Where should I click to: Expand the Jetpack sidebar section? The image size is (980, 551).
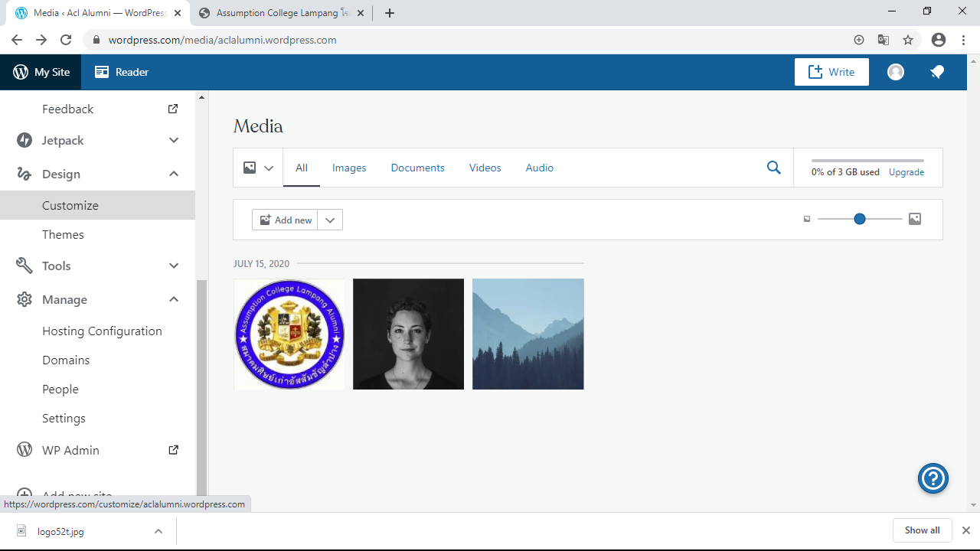tap(174, 140)
